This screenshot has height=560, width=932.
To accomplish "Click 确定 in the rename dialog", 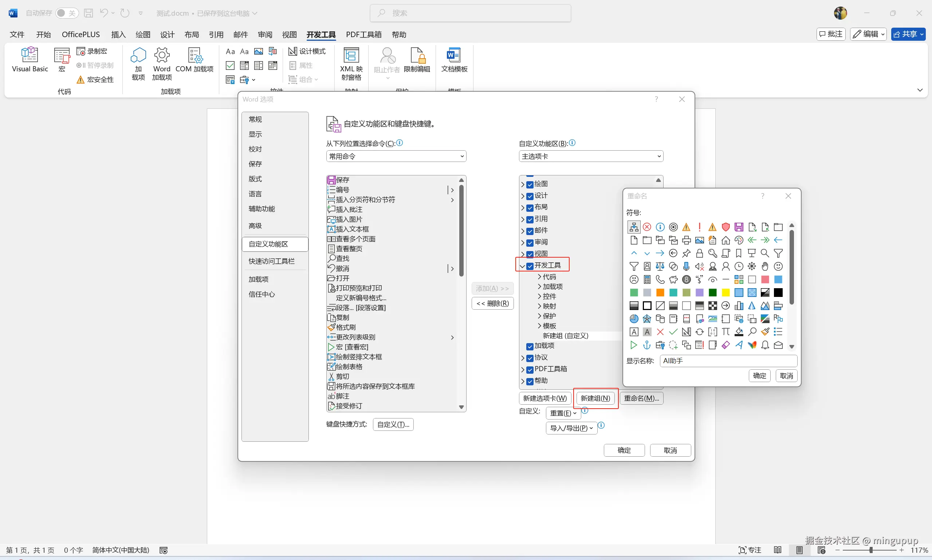I will (x=759, y=376).
